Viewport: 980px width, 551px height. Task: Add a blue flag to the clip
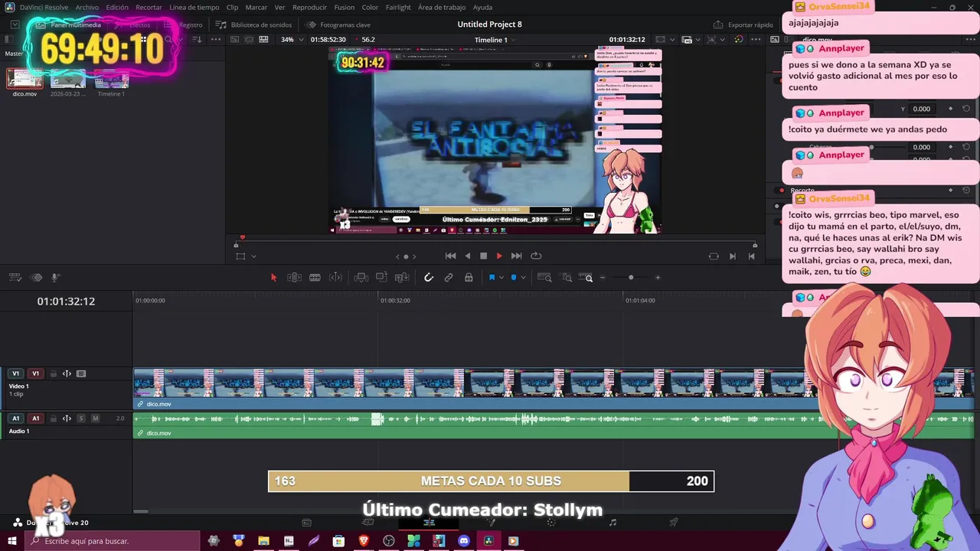pyautogui.click(x=492, y=278)
